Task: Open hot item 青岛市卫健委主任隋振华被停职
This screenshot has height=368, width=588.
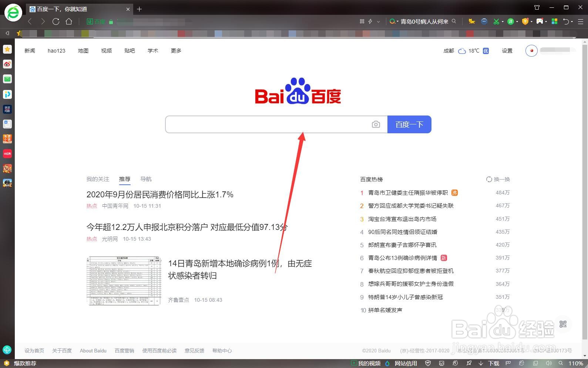Action: click(x=408, y=193)
